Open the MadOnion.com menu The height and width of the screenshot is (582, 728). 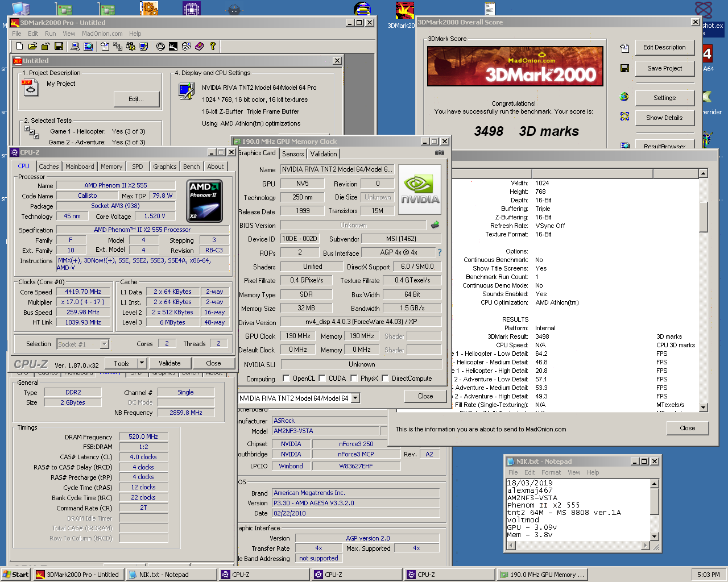pyautogui.click(x=102, y=34)
